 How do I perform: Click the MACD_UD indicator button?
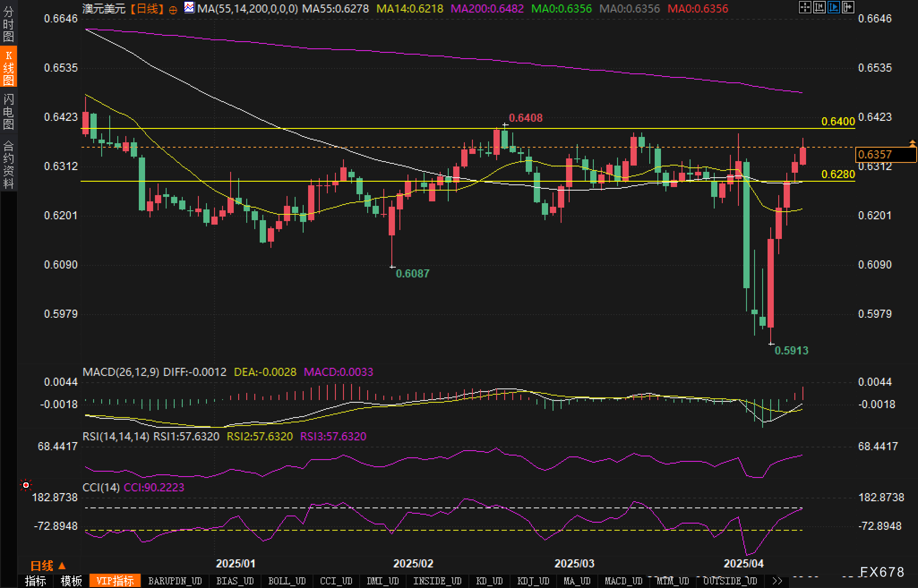tap(623, 581)
